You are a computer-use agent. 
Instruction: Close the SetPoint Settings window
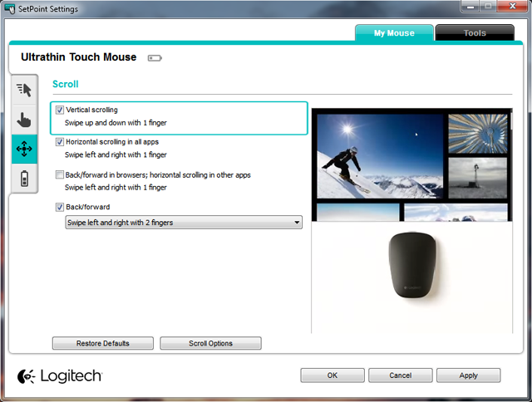click(513, 7)
